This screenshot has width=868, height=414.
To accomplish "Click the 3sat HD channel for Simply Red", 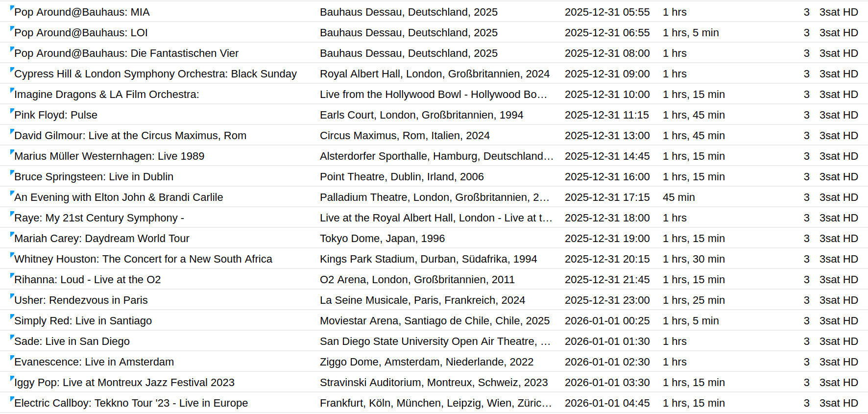I will 838,321.
